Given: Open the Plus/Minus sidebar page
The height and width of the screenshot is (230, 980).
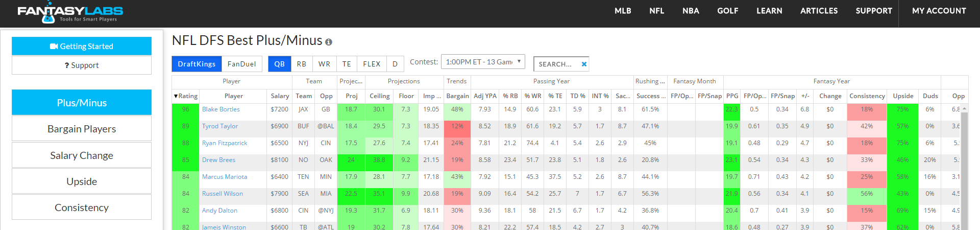Looking at the screenshot, I should [x=82, y=103].
